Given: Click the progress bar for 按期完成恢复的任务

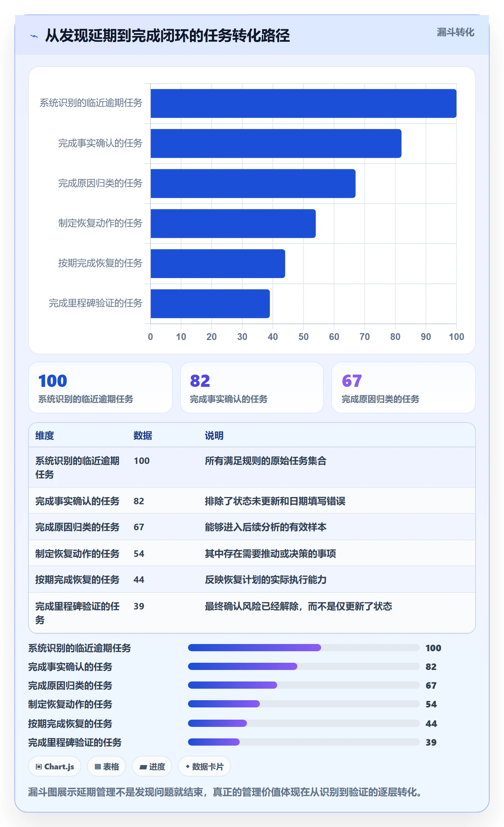Looking at the screenshot, I should [x=303, y=723].
